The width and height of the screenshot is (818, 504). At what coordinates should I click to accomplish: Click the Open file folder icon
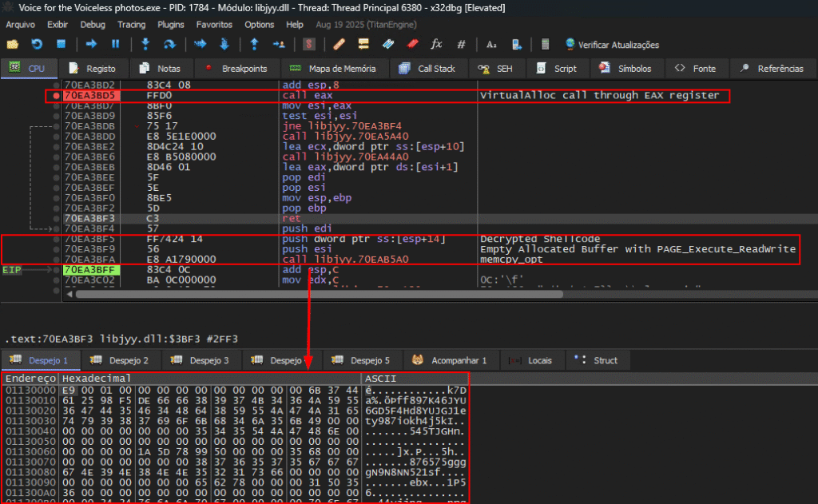click(14, 44)
